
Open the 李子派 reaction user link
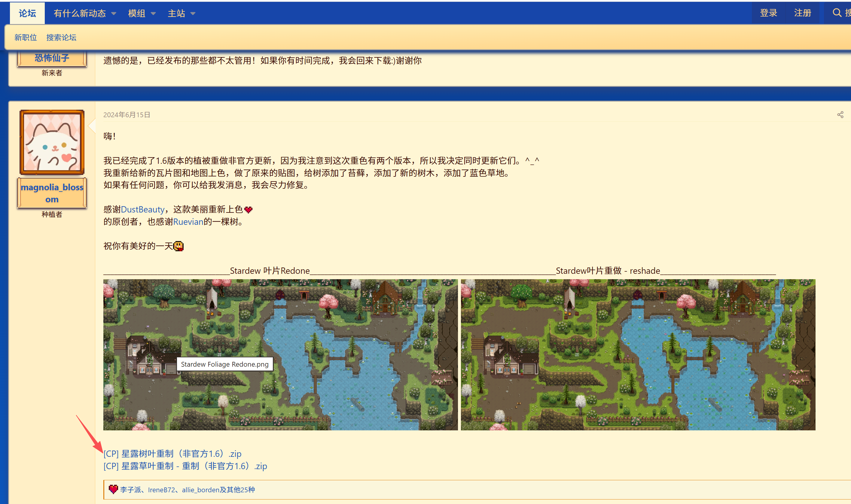coord(130,490)
